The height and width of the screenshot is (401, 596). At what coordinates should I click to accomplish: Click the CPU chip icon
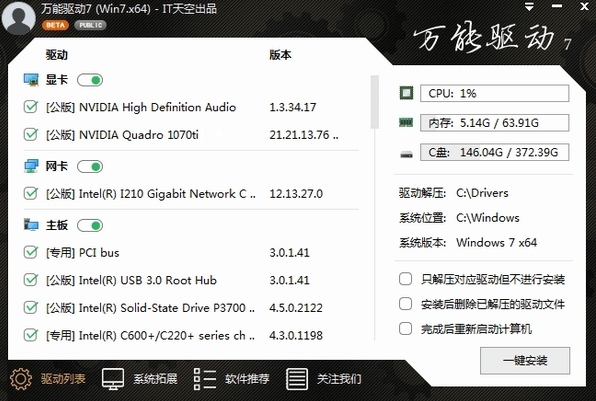click(406, 93)
